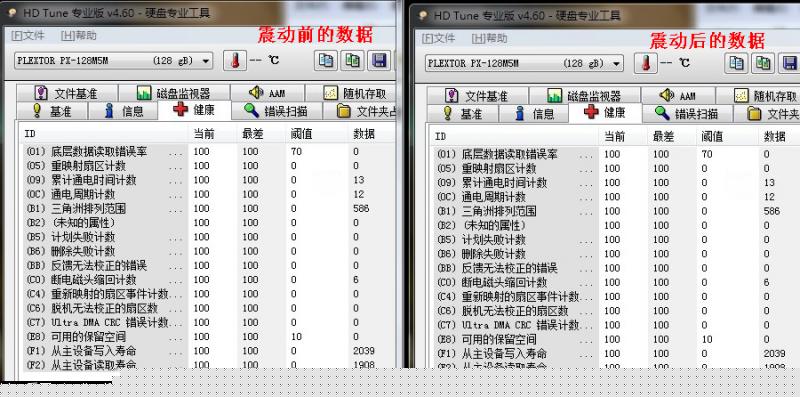This screenshot has width=800, height=397.
Task: Click temperature thermometer icon in left window
Action: coord(235,61)
